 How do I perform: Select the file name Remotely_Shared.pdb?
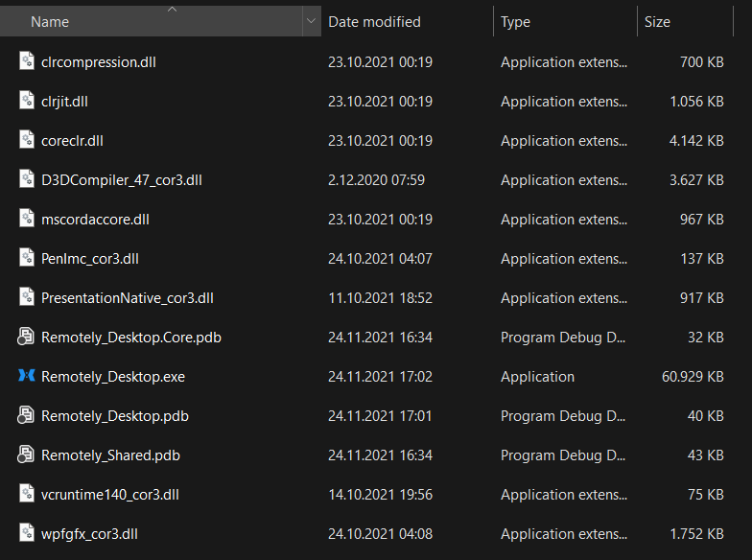tap(110, 455)
